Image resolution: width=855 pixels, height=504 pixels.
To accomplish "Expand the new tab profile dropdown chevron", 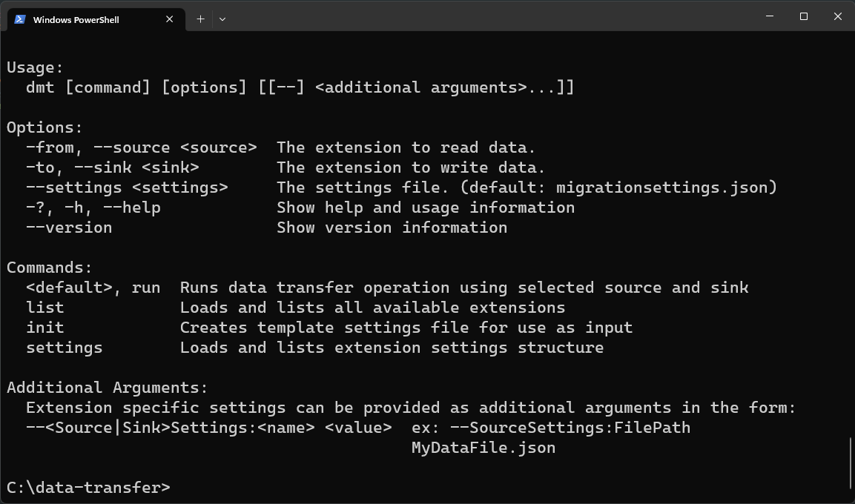I will 222,19.
